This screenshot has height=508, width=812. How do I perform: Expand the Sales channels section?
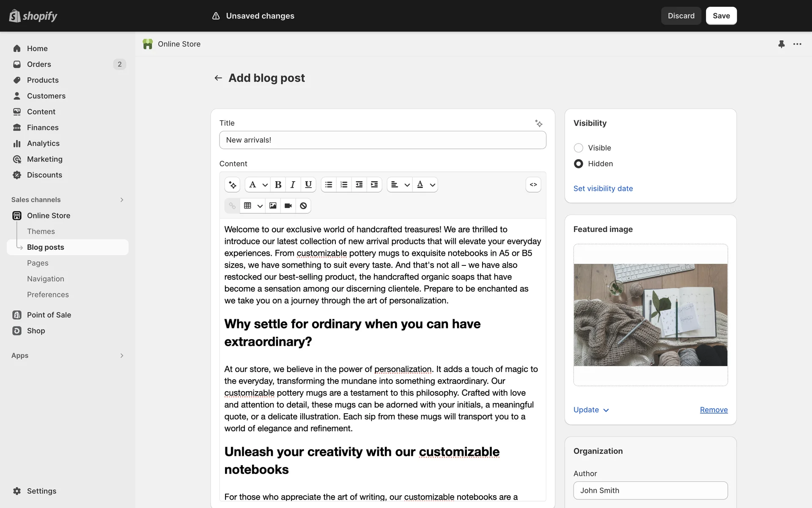(121, 200)
